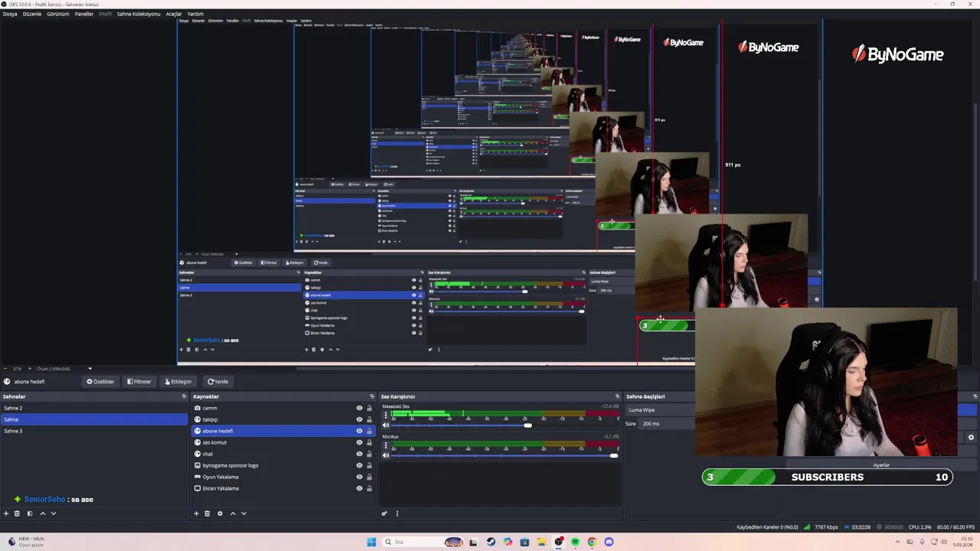
Task: Hide the Oyun Yakalama source
Action: point(359,477)
